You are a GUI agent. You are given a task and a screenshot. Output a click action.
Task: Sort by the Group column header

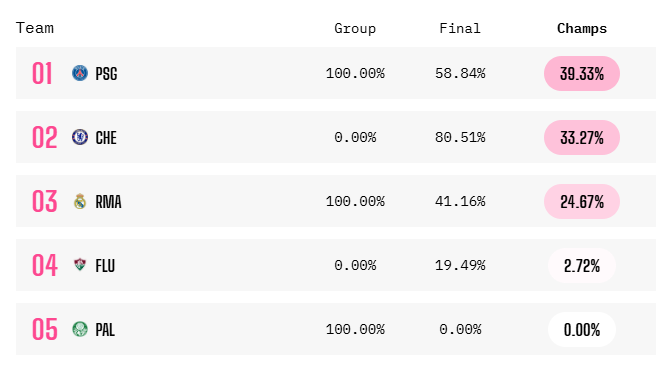(355, 28)
